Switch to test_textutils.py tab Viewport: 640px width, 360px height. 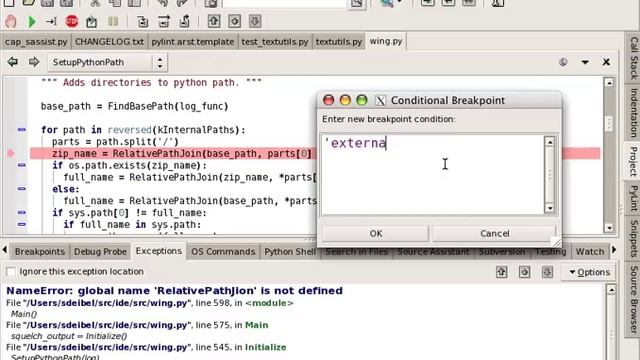[275, 42]
